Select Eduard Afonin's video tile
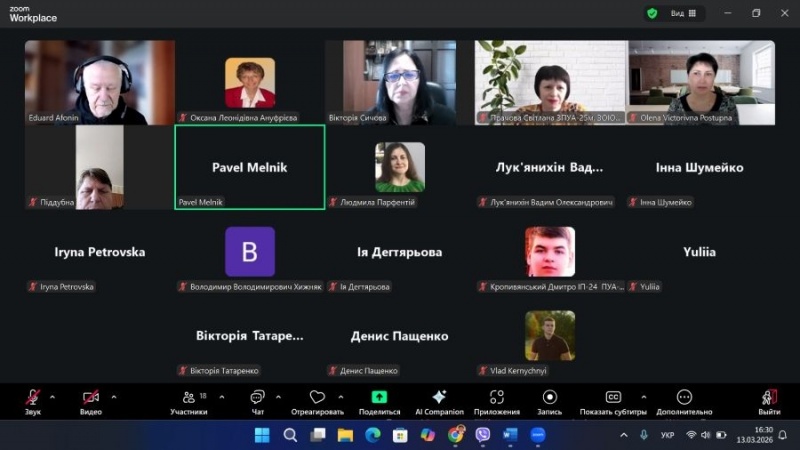 pos(100,82)
